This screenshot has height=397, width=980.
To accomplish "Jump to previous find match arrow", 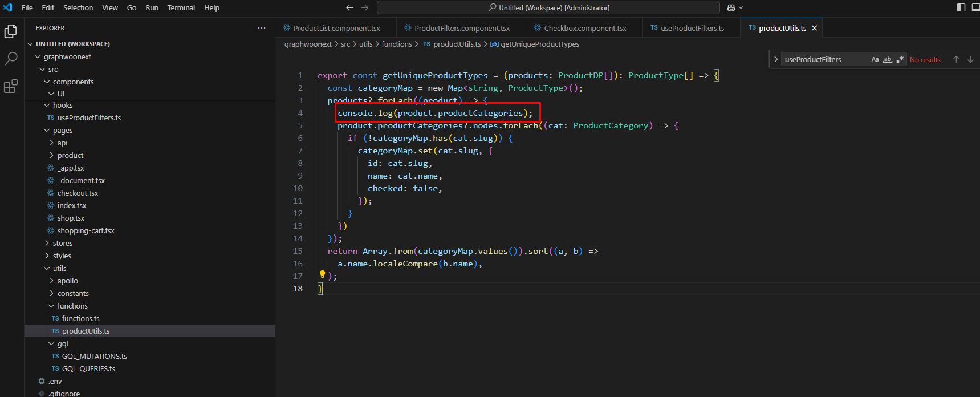I will pyautogui.click(x=956, y=59).
